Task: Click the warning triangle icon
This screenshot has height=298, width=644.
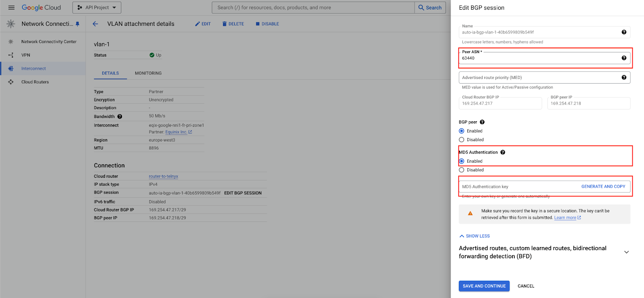Action: 470,213
